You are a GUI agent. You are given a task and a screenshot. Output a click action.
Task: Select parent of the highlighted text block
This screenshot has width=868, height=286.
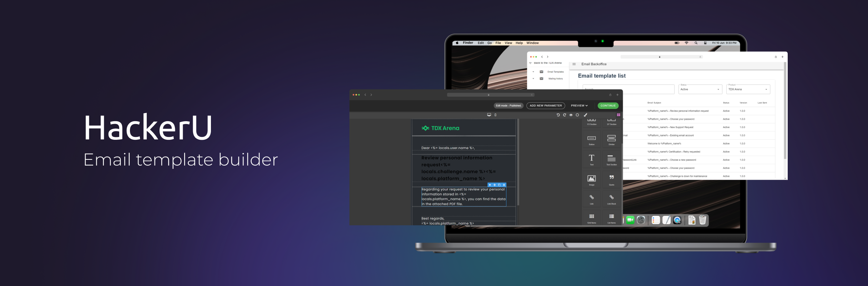point(490,185)
